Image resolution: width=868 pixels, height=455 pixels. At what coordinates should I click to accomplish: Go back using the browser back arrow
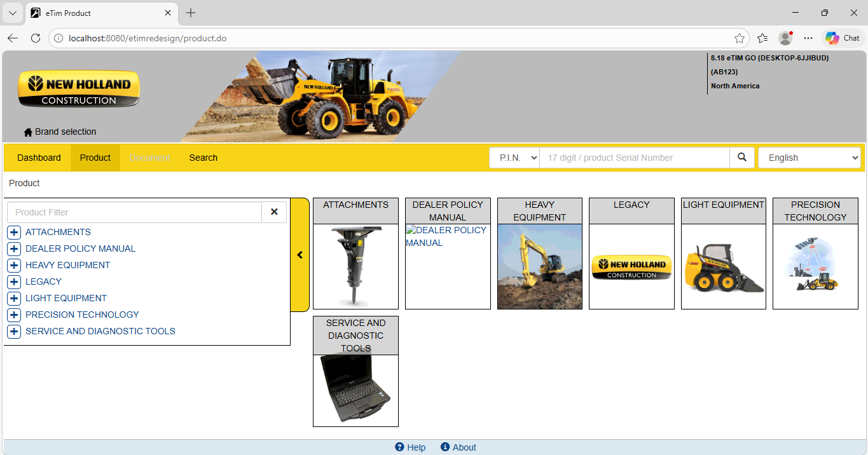tap(13, 38)
